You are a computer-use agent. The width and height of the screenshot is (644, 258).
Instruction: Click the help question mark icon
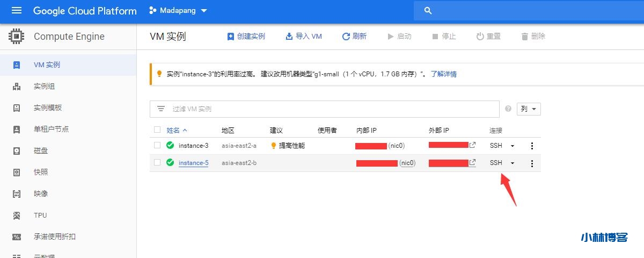pyautogui.click(x=508, y=109)
